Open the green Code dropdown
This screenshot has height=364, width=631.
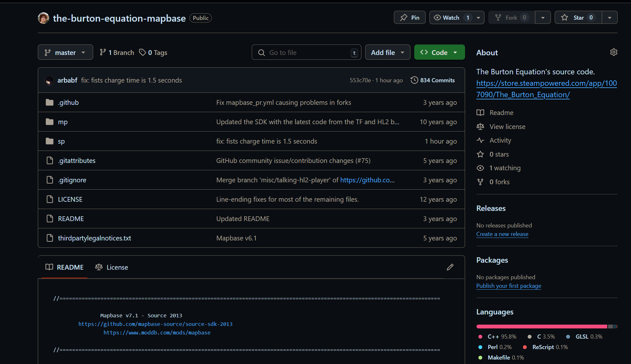click(x=439, y=52)
